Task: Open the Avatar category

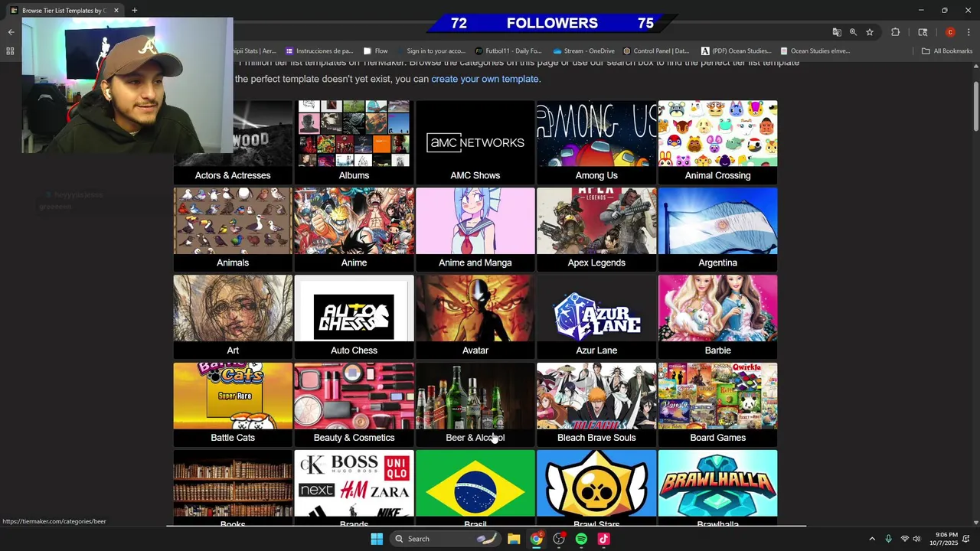Action: click(x=475, y=317)
